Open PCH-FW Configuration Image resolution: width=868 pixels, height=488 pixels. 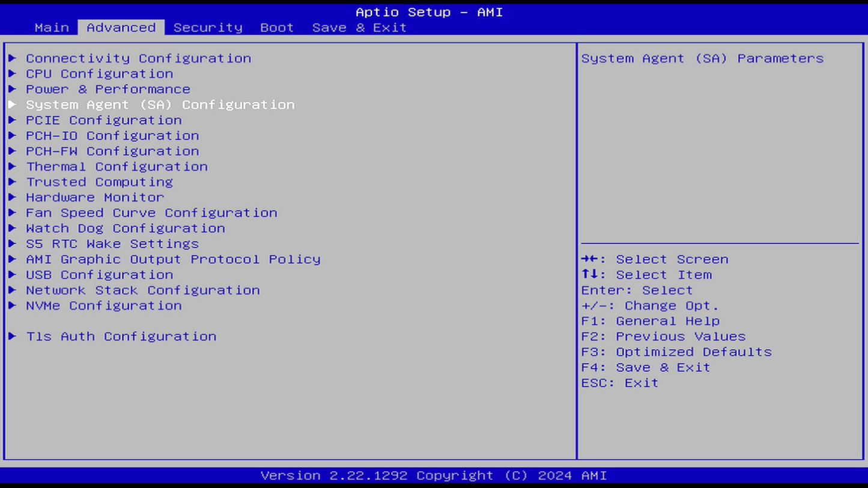pyautogui.click(x=112, y=151)
